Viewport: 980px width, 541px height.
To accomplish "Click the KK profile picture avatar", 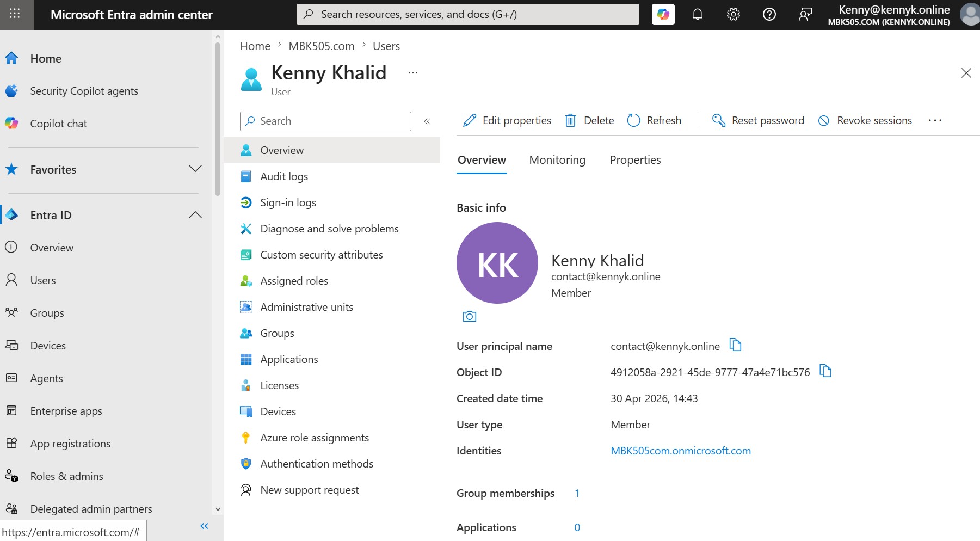I will pyautogui.click(x=497, y=263).
